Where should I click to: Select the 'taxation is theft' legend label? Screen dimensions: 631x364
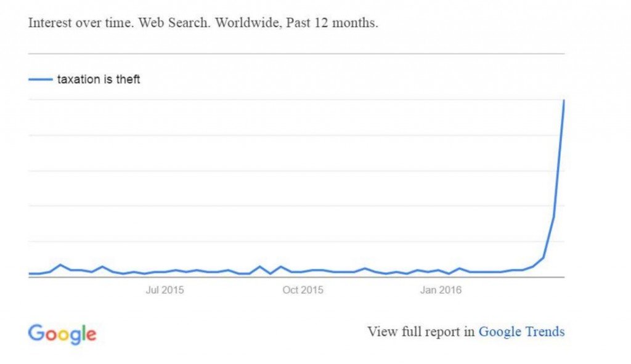pos(99,79)
